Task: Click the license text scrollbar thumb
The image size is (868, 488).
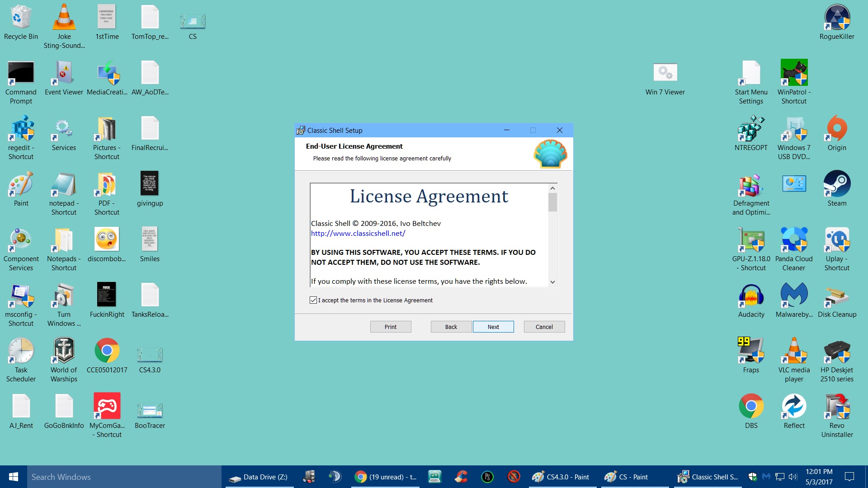Action: click(x=552, y=202)
